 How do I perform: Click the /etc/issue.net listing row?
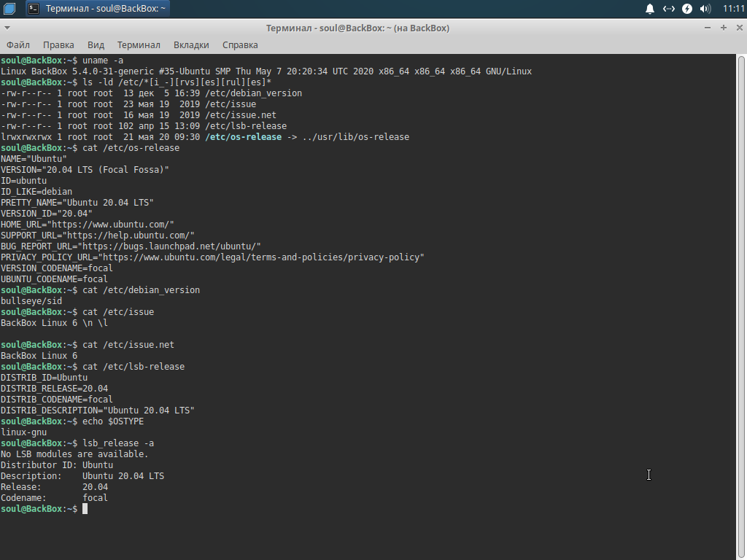(x=139, y=116)
